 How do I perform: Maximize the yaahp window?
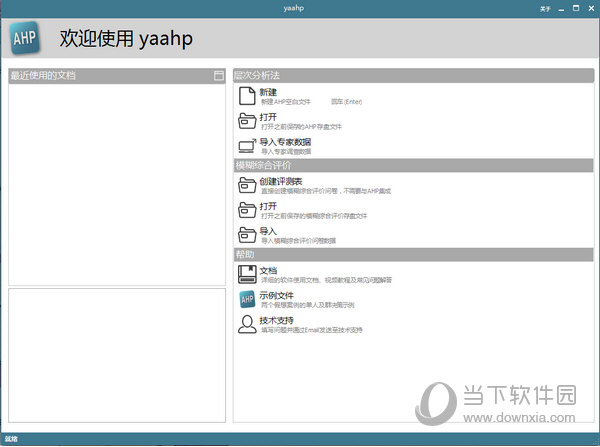point(576,8)
